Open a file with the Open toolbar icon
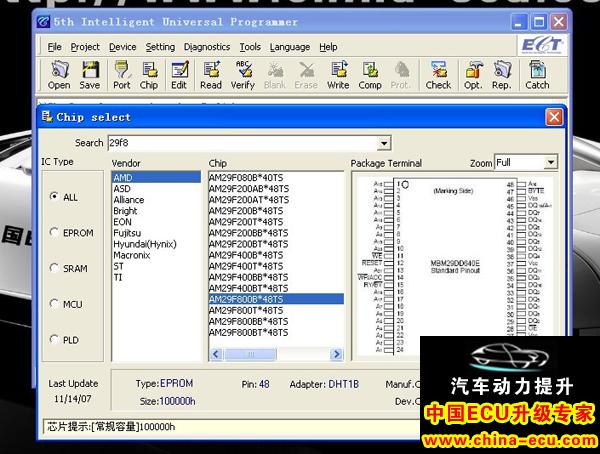 (x=59, y=75)
